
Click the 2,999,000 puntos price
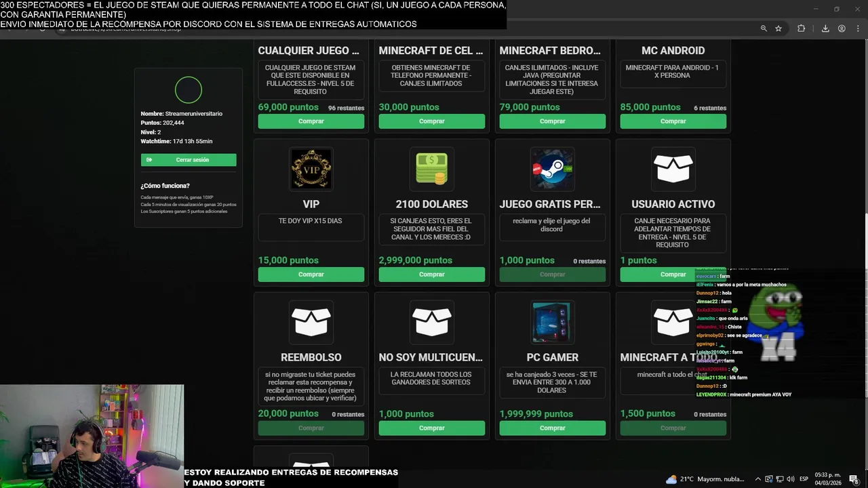pyautogui.click(x=415, y=260)
